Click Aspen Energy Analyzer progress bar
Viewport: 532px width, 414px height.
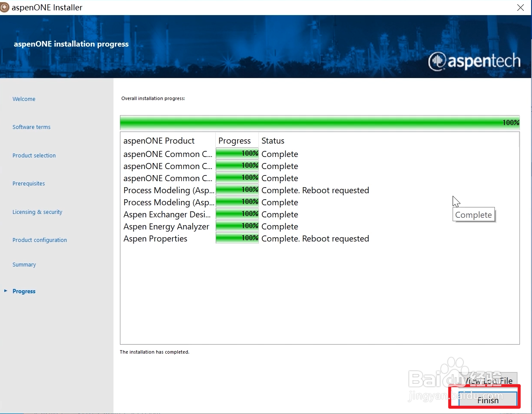tap(237, 226)
